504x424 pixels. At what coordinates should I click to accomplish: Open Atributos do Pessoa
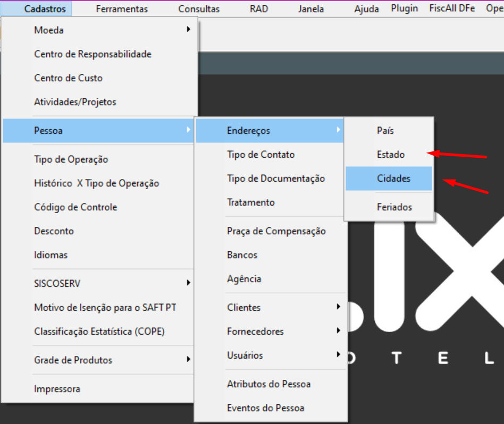click(271, 384)
